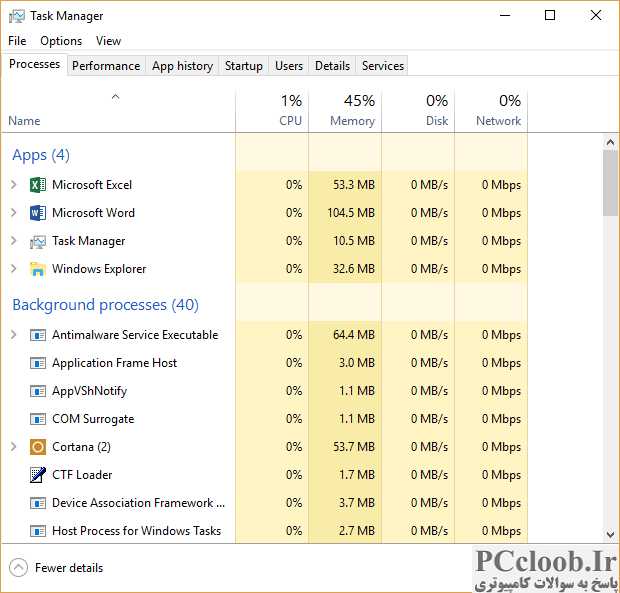Viewport: 620px width, 593px height.
Task: Click the vertical scrollbar thumb
Action: pyautogui.click(x=610, y=183)
